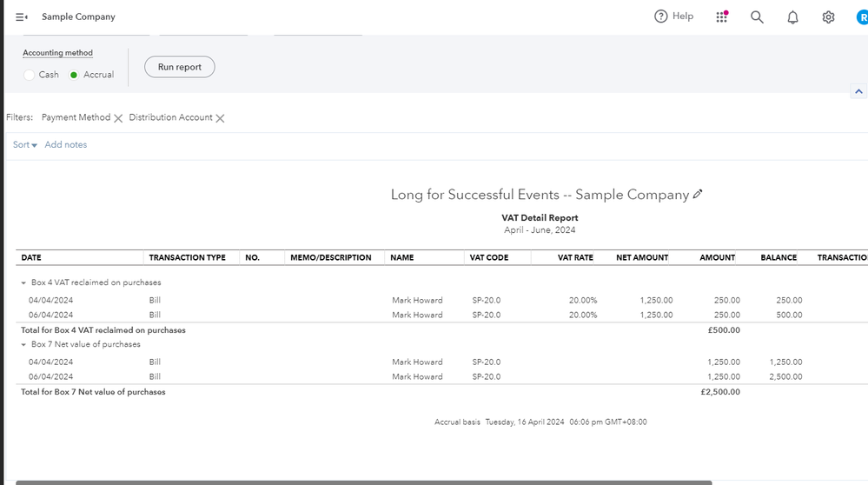Click the Run report button
868x485 pixels.
(x=179, y=67)
